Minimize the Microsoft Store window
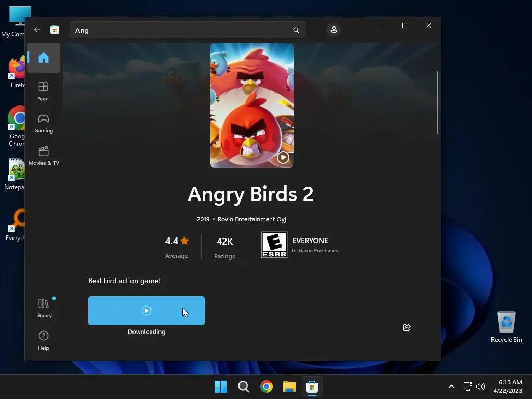Image resolution: width=532 pixels, height=399 pixels. 381,25
